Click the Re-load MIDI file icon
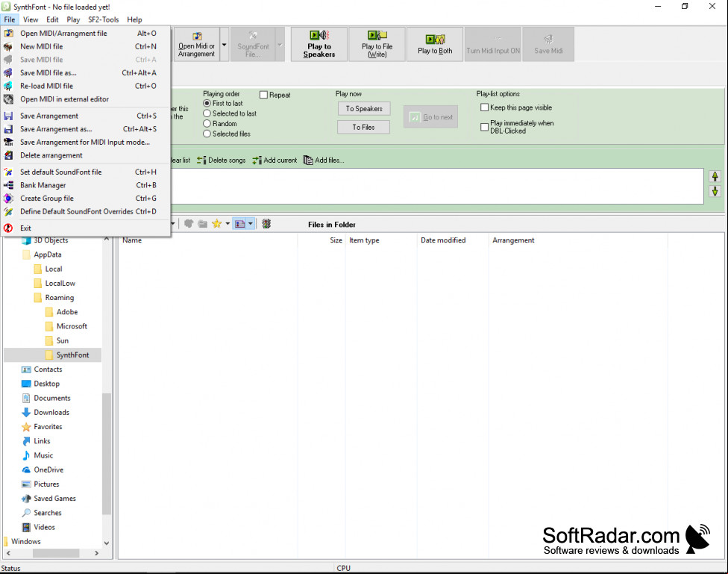Image resolution: width=728 pixels, height=574 pixels. tap(8, 86)
